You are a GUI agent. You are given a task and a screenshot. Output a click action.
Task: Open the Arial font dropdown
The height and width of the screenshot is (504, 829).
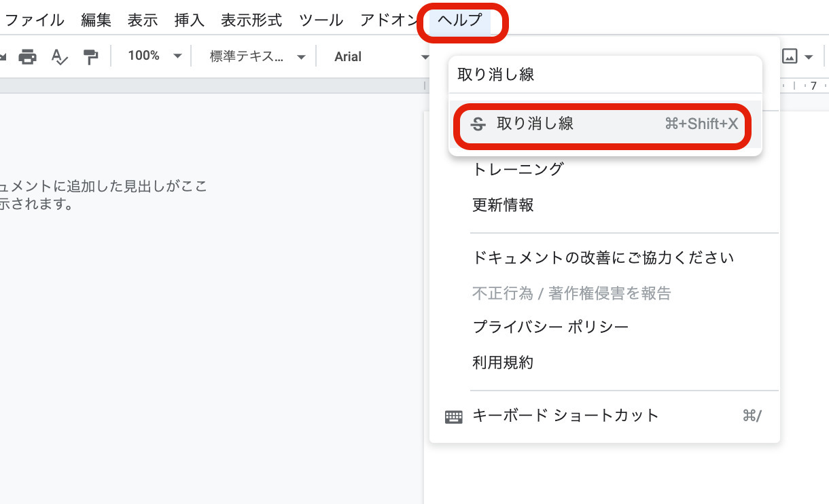pos(381,56)
